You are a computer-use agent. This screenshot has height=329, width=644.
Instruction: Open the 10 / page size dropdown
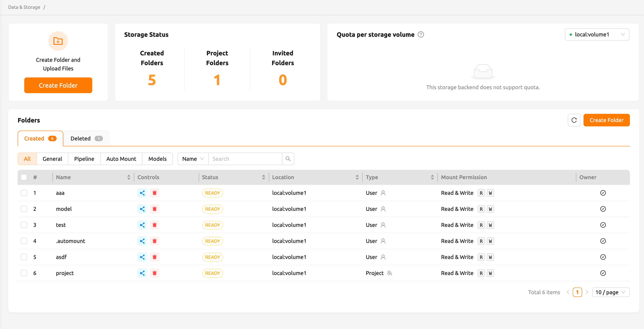click(x=611, y=292)
